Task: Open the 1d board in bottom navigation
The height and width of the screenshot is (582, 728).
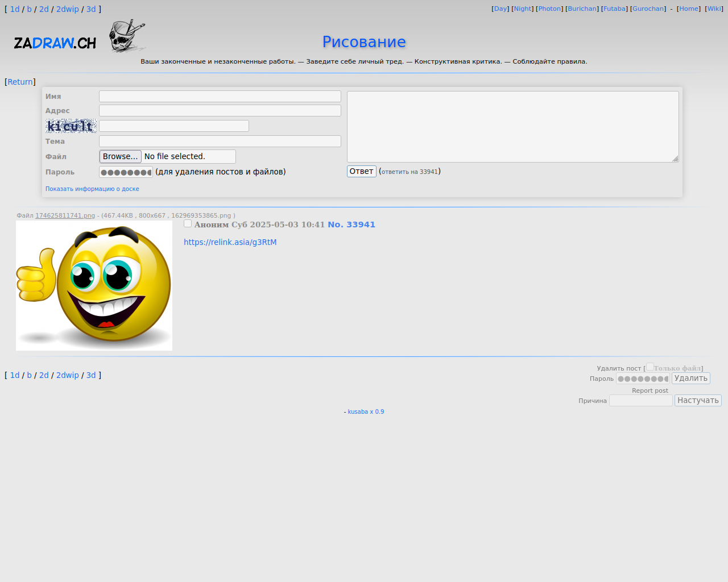Action: (15, 375)
